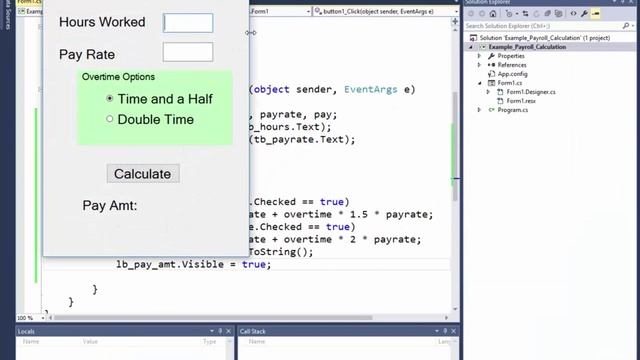This screenshot has width=640, height=360.
Task: Click the search magnifier in Solution Explorer
Action: pos(626,26)
